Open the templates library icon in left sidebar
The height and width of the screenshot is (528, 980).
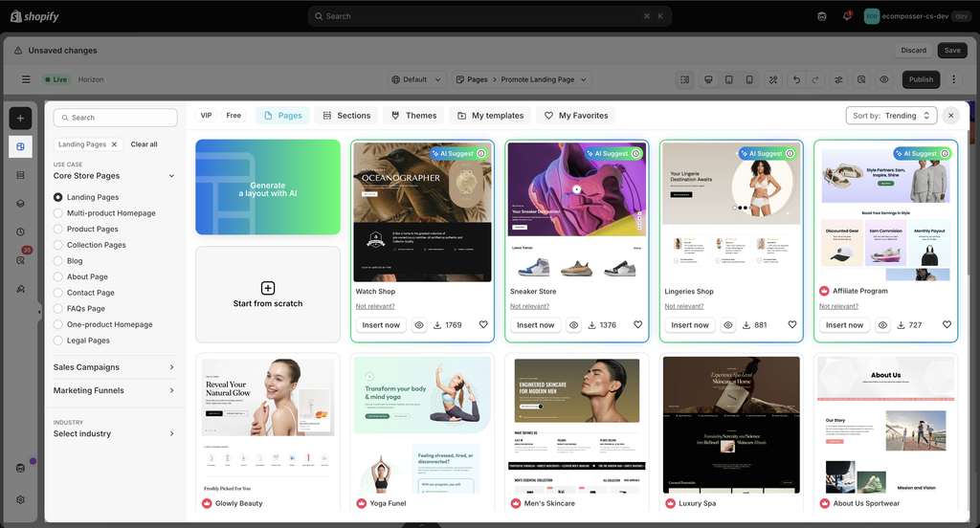pyautogui.click(x=20, y=146)
